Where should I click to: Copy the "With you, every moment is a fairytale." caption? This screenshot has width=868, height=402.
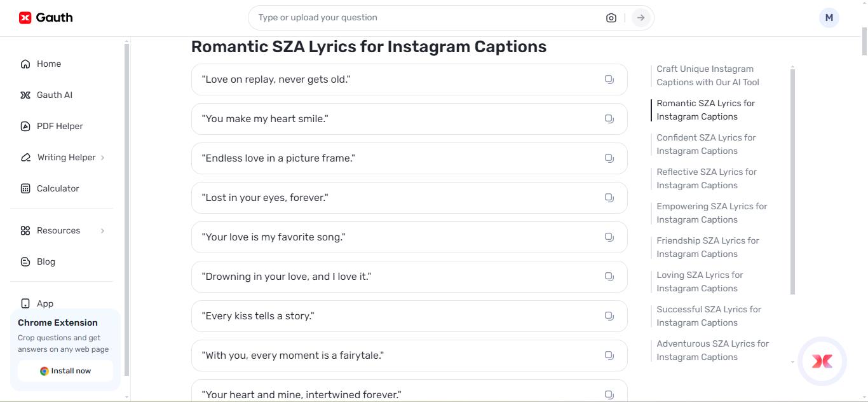click(609, 355)
